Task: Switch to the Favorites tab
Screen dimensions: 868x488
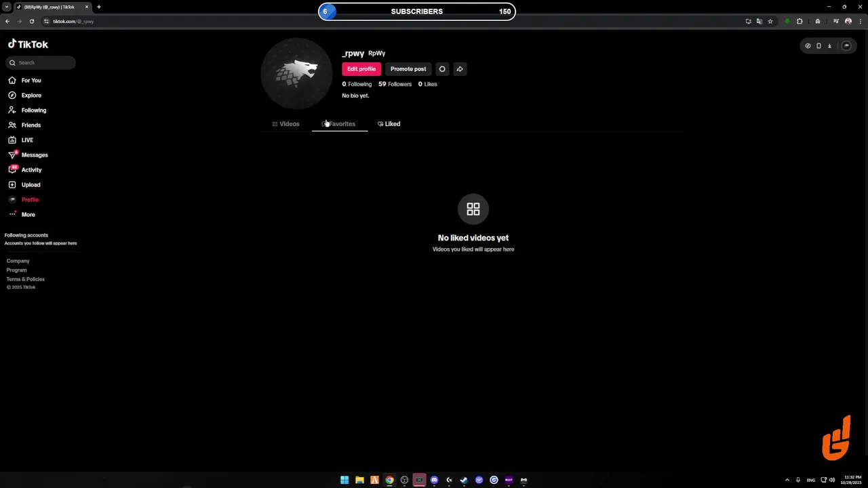Action: [339, 124]
